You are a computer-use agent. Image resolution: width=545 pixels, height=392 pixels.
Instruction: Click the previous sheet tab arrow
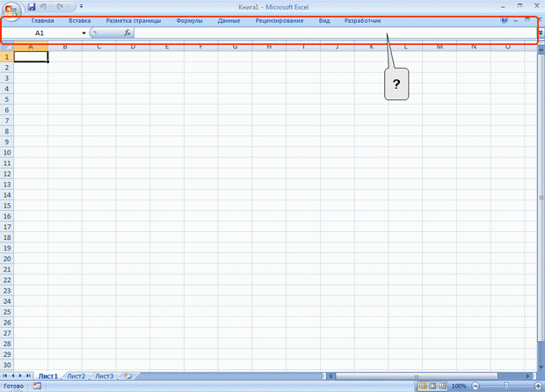[13, 375]
